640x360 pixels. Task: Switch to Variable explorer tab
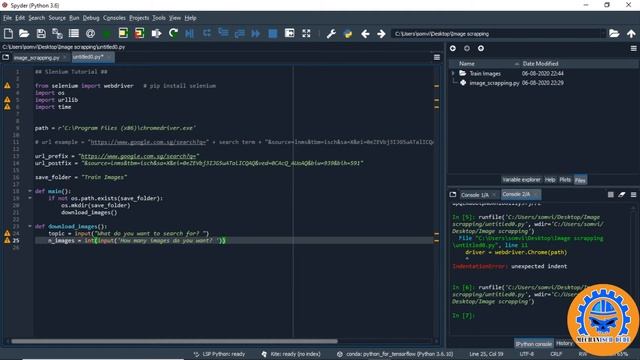coord(521,180)
